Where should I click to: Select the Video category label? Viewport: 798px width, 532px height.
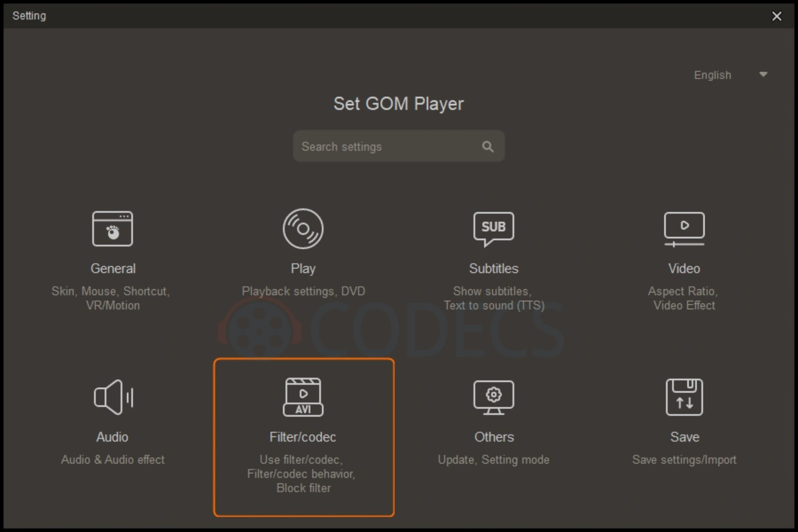coord(684,268)
